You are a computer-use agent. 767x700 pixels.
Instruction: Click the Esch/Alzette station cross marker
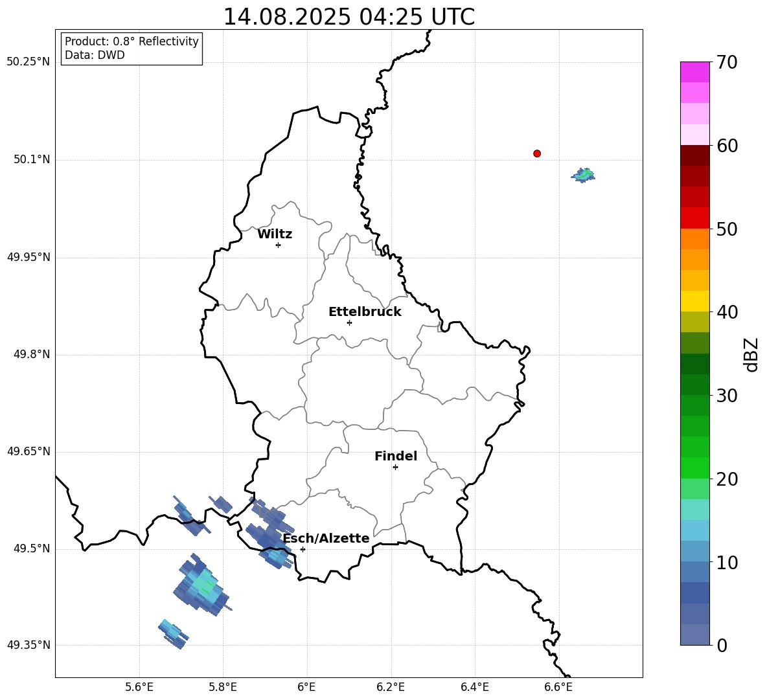pos(303,549)
